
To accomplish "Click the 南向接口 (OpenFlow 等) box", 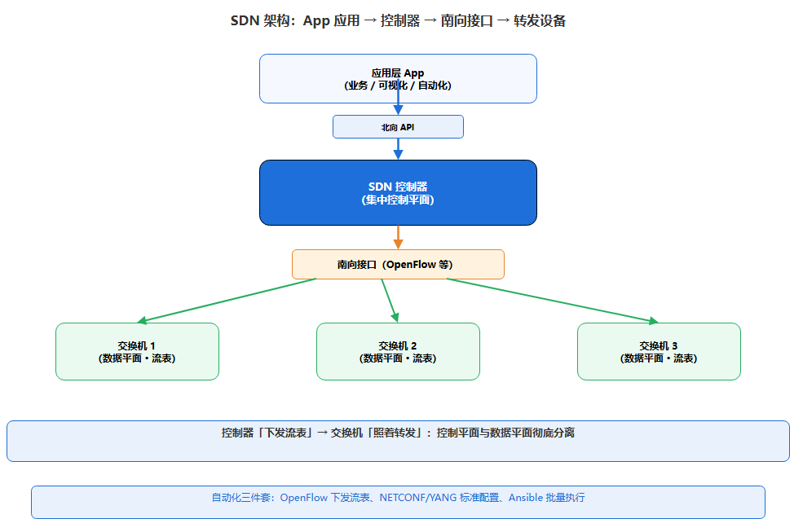I will tap(398, 264).
